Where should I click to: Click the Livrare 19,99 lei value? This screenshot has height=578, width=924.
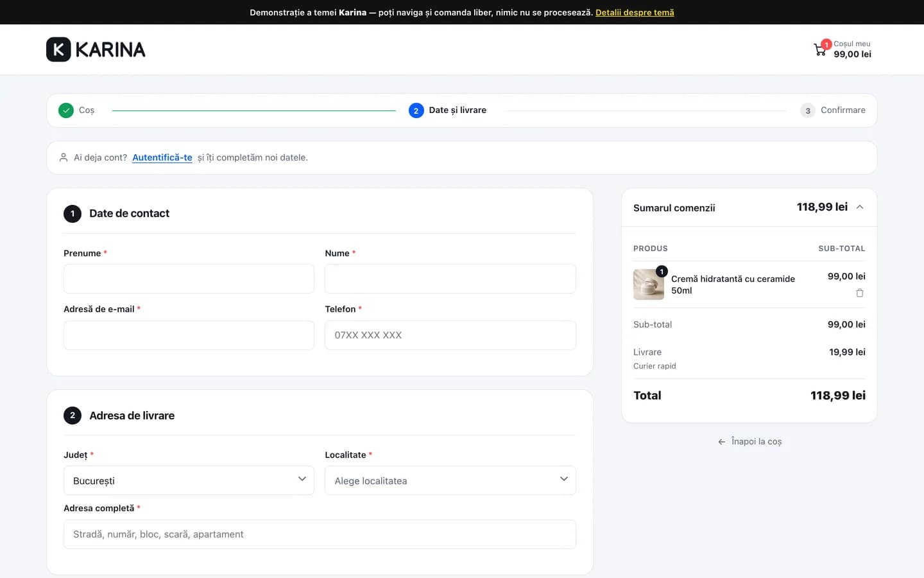[847, 352]
